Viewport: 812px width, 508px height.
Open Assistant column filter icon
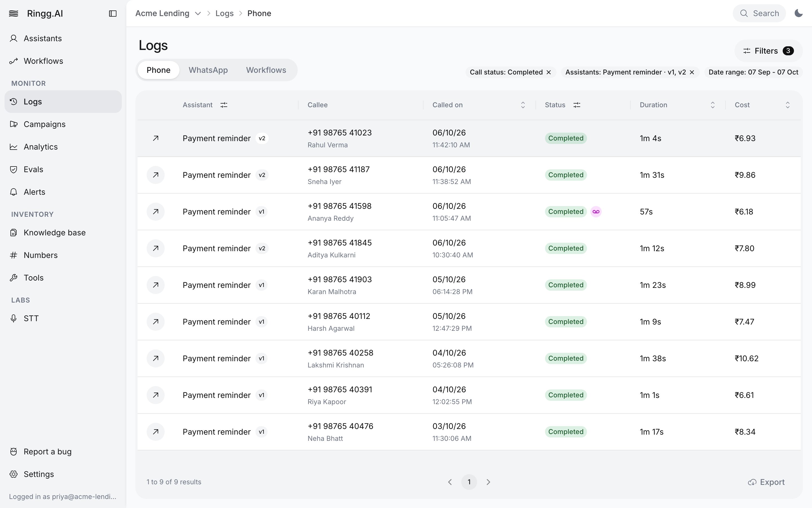(x=224, y=105)
